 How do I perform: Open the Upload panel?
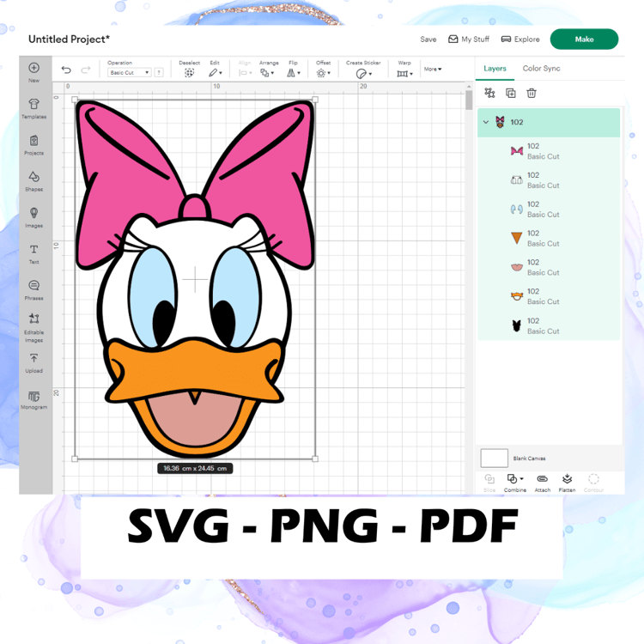click(x=33, y=363)
